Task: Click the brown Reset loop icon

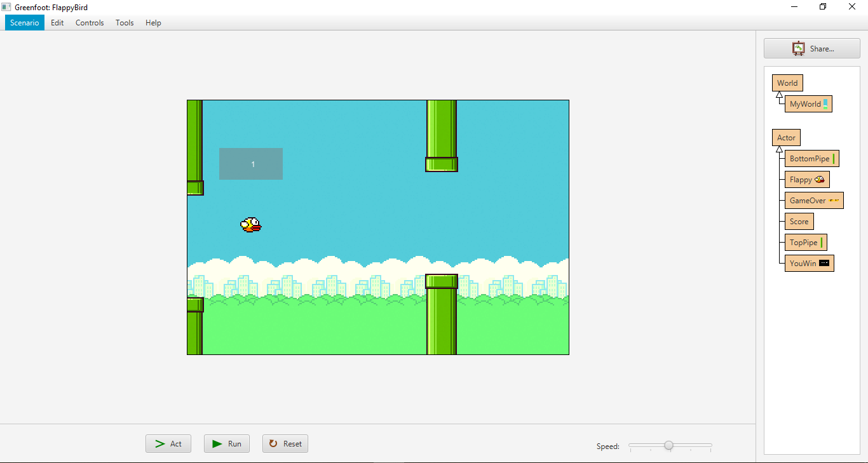Action: 273,443
